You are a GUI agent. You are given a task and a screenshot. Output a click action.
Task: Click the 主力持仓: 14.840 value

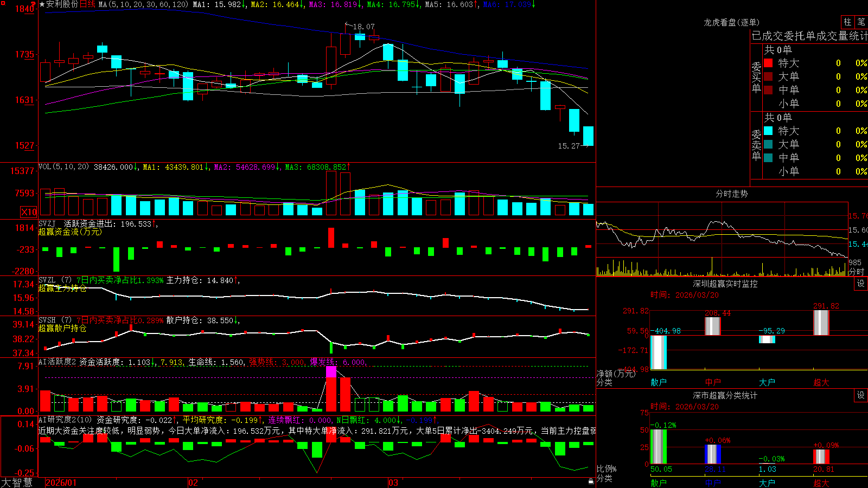tap(200, 280)
